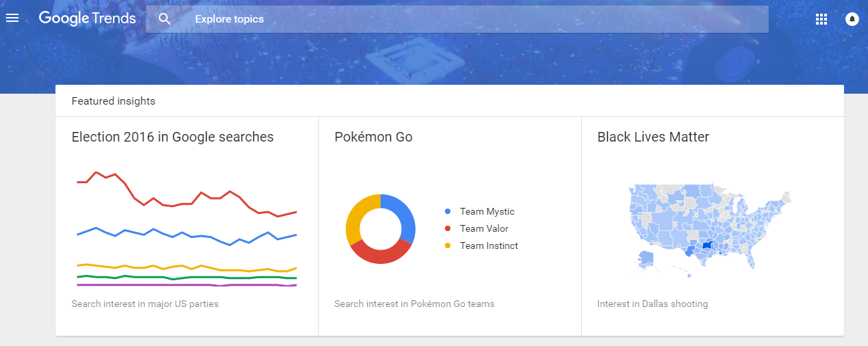Click 'Interest in Dallas shooting' caption

(652, 304)
